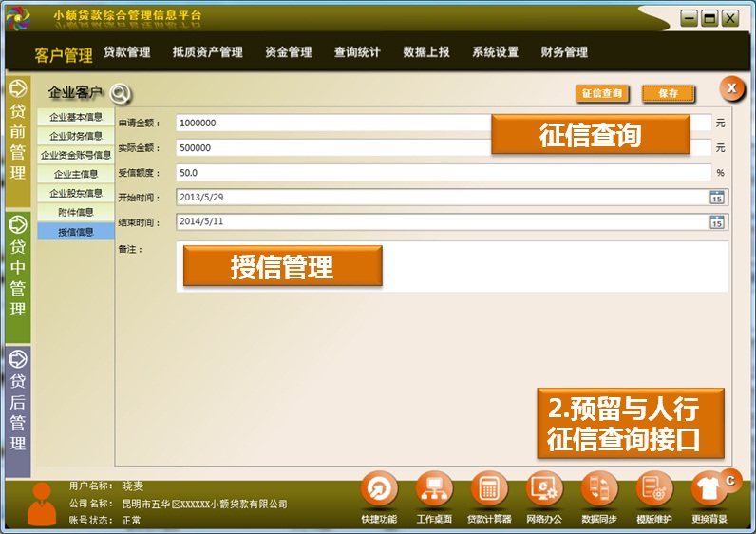
Task: Close the panel with orange X button
Action: click(x=730, y=88)
